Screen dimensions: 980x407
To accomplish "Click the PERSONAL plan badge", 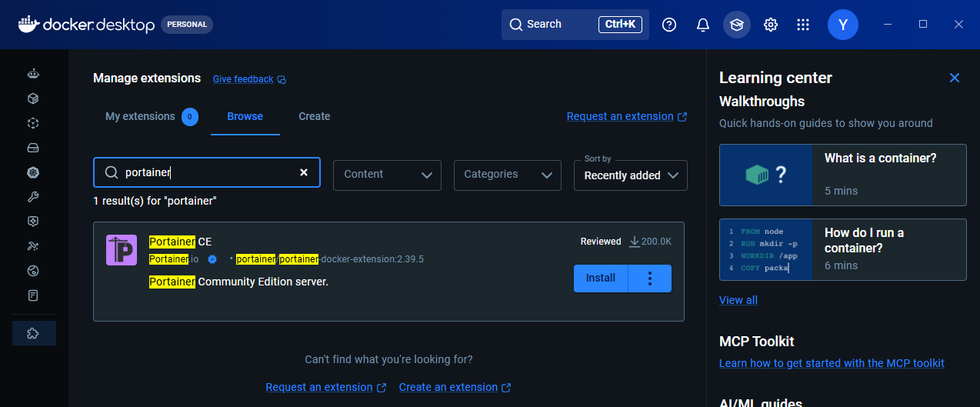I will [x=187, y=25].
